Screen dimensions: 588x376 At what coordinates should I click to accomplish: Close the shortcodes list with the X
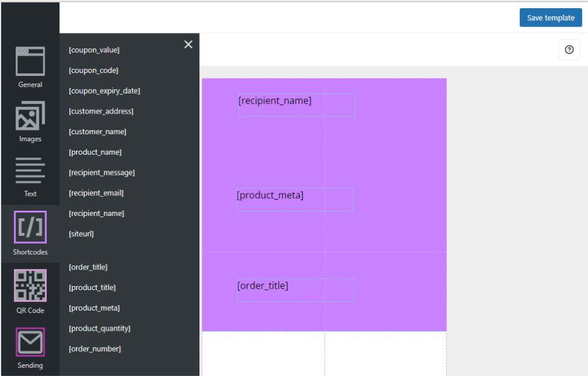click(188, 44)
